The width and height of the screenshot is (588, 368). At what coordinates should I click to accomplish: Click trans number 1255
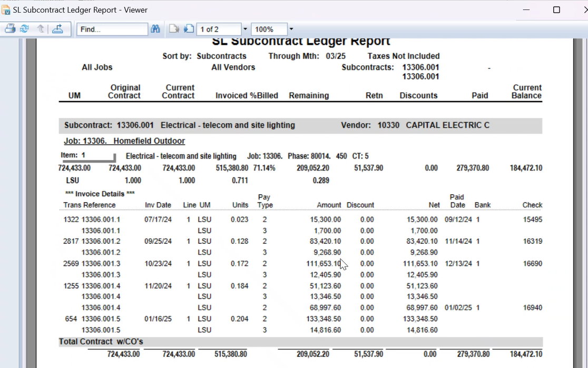(x=71, y=286)
